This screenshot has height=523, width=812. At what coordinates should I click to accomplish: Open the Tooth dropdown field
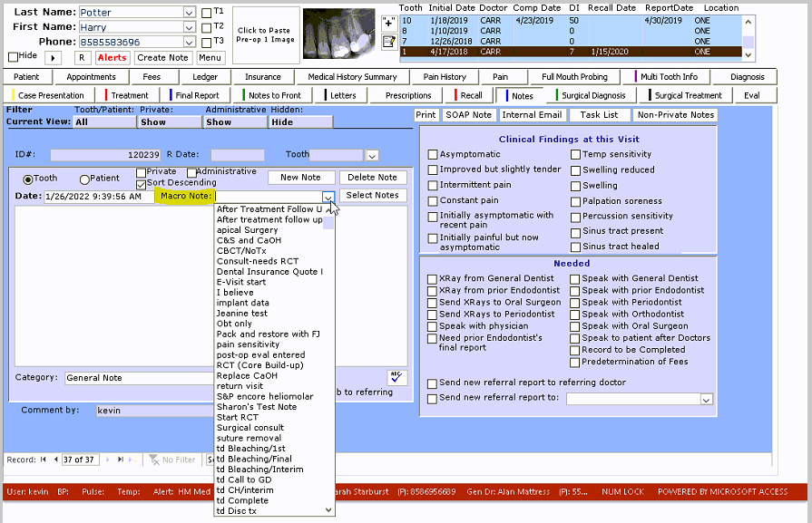371,155
